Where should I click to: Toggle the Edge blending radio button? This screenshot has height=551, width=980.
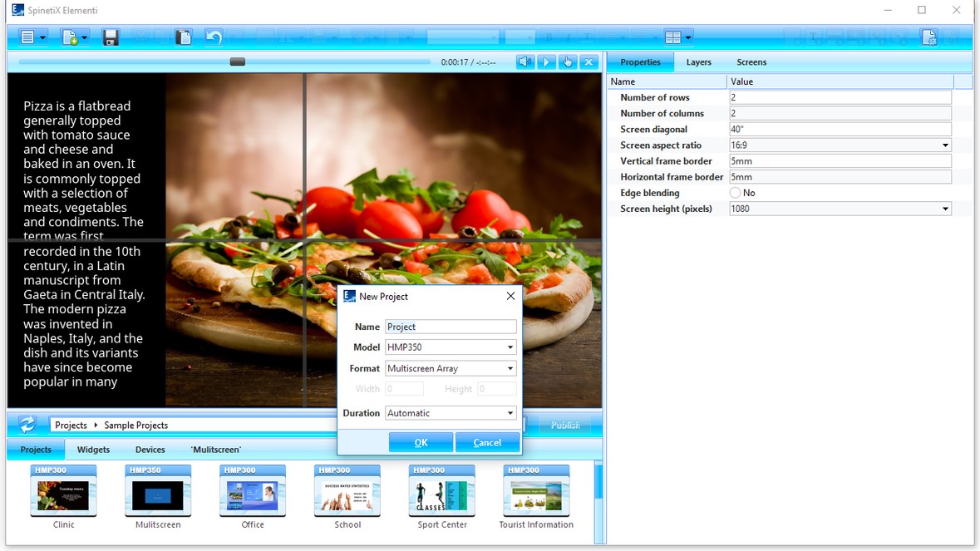coord(735,193)
